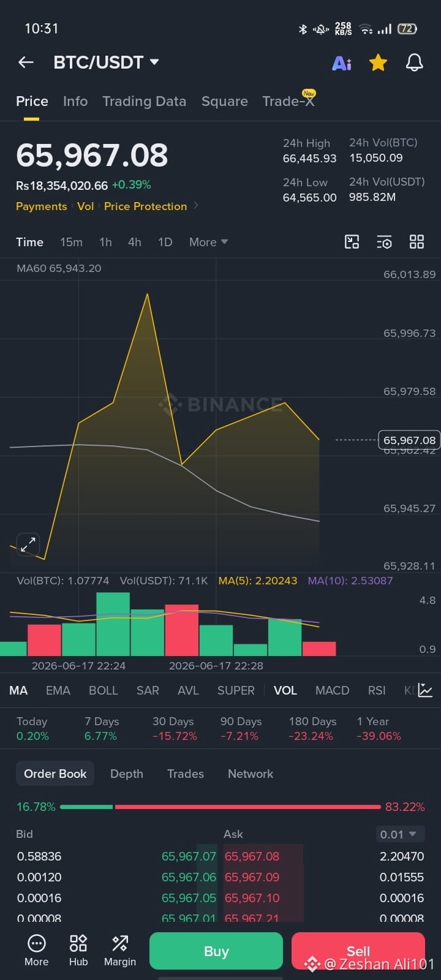Change order book precision 0.01 dropdown

[x=399, y=834]
